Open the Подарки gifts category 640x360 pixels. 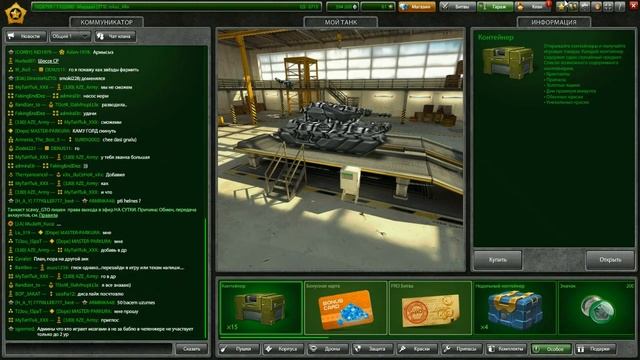(x=596, y=349)
